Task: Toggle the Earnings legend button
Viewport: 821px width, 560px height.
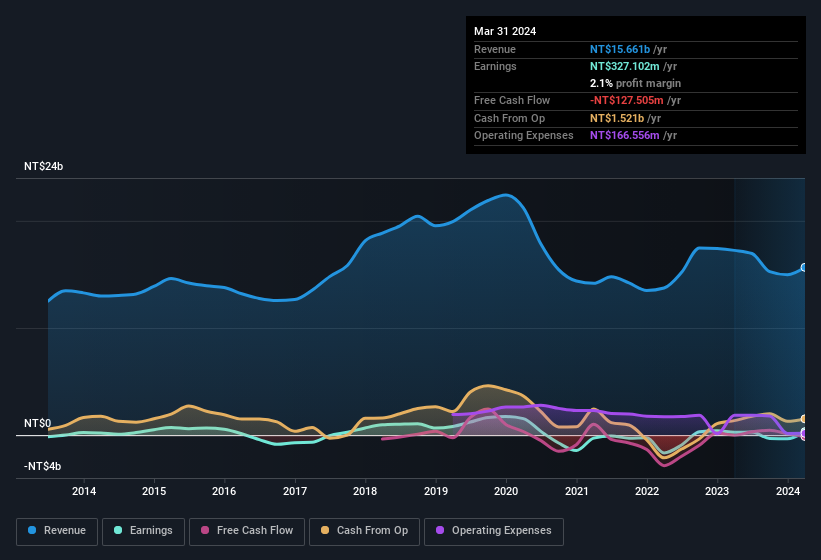Action: point(143,531)
